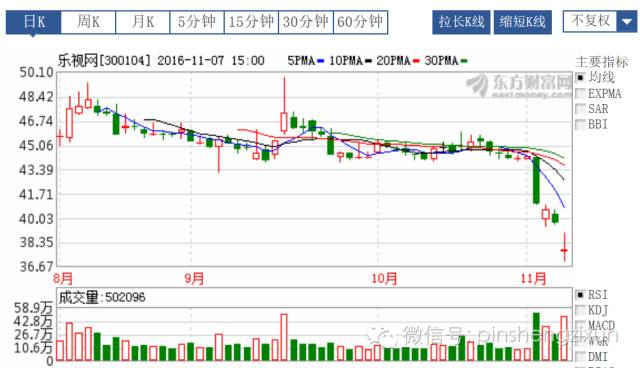Image resolution: width=640 pixels, height=368 pixels.
Task: Click the 缩短K线 button
Action: [x=522, y=22]
